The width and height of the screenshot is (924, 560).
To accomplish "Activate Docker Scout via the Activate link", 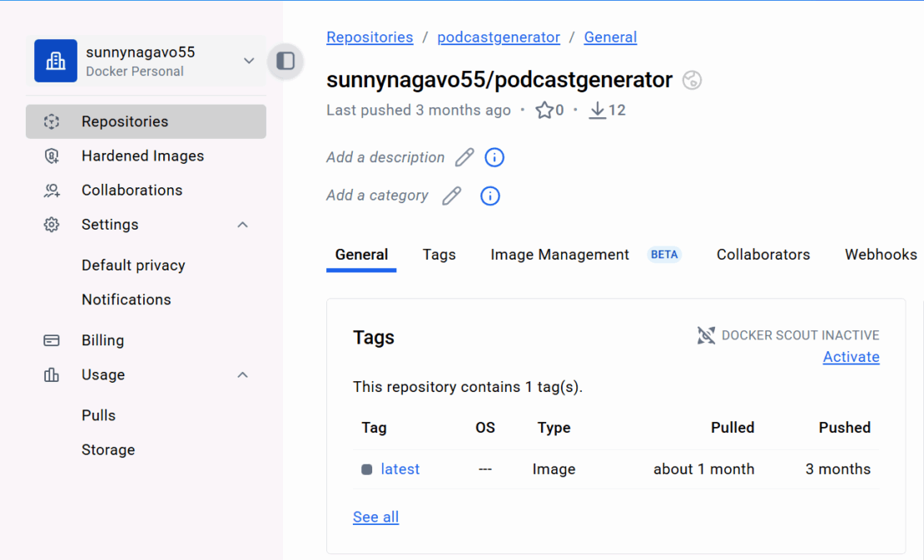I will click(851, 357).
